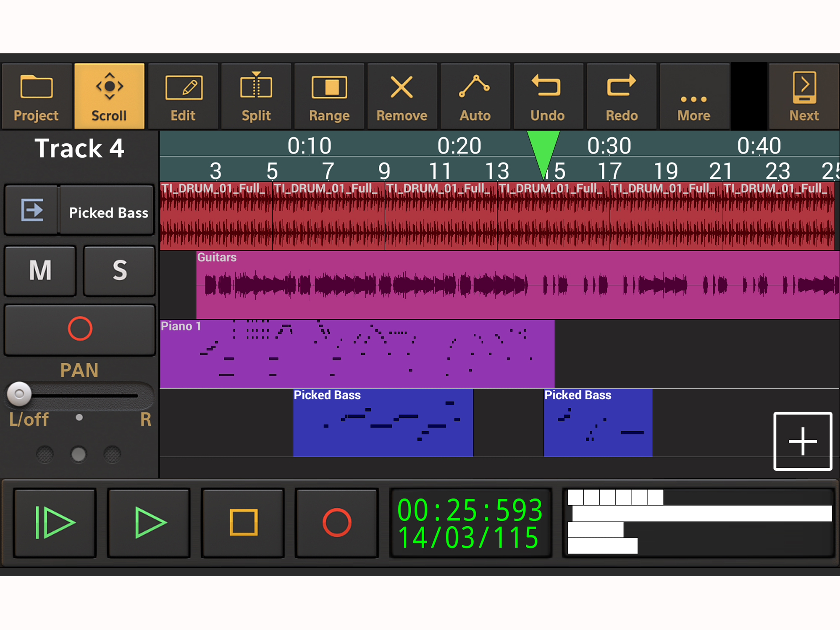Click bar 9 on the bar ruler
The width and height of the screenshot is (840, 630).
[x=384, y=171]
